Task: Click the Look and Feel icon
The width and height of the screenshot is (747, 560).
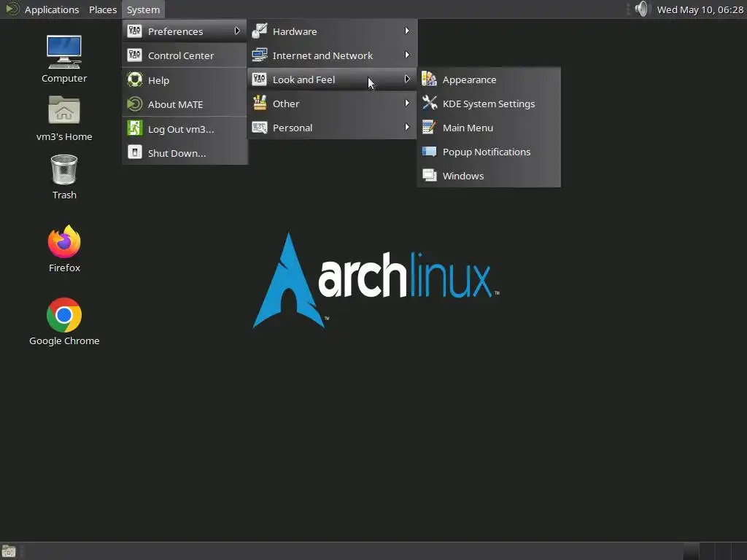Action: (x=259, y=79)
